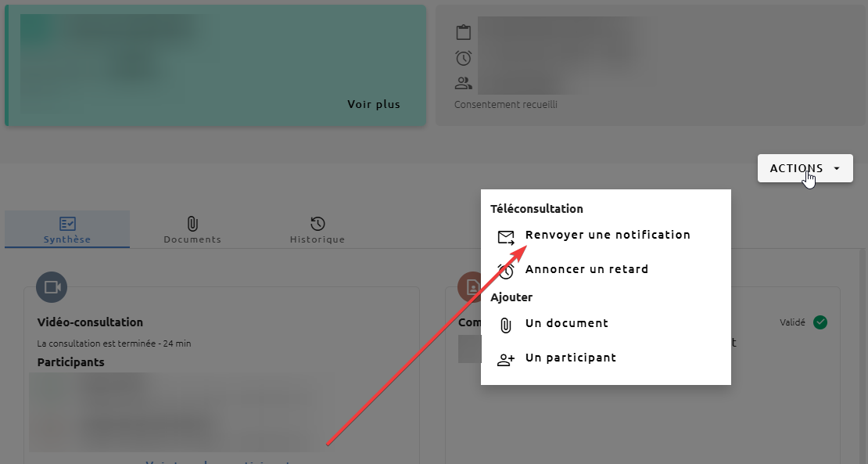Click the alarm clock delay icon

tap(505, 271)
